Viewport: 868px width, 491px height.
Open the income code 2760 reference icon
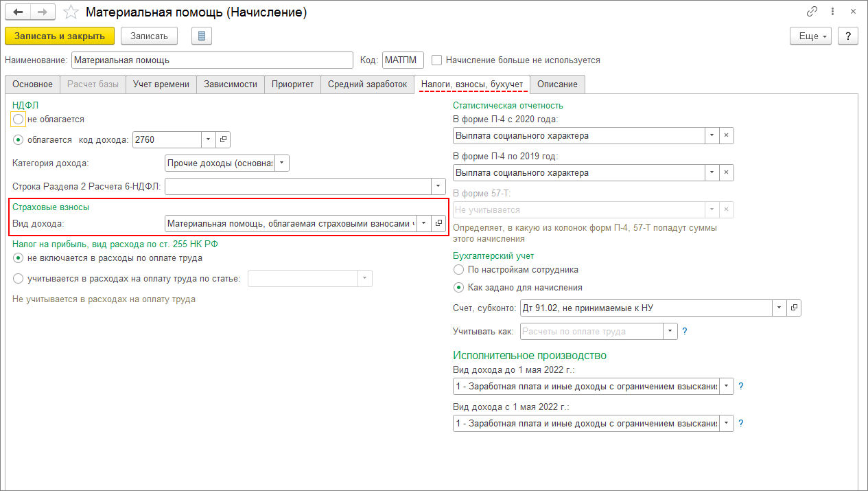point(223,139)
